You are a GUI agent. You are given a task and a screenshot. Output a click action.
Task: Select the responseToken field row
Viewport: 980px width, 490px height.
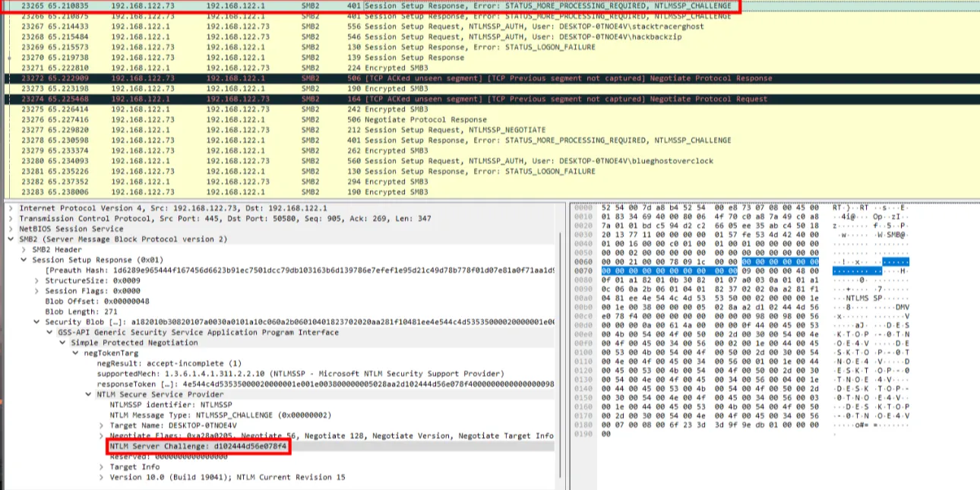point(280,384)
